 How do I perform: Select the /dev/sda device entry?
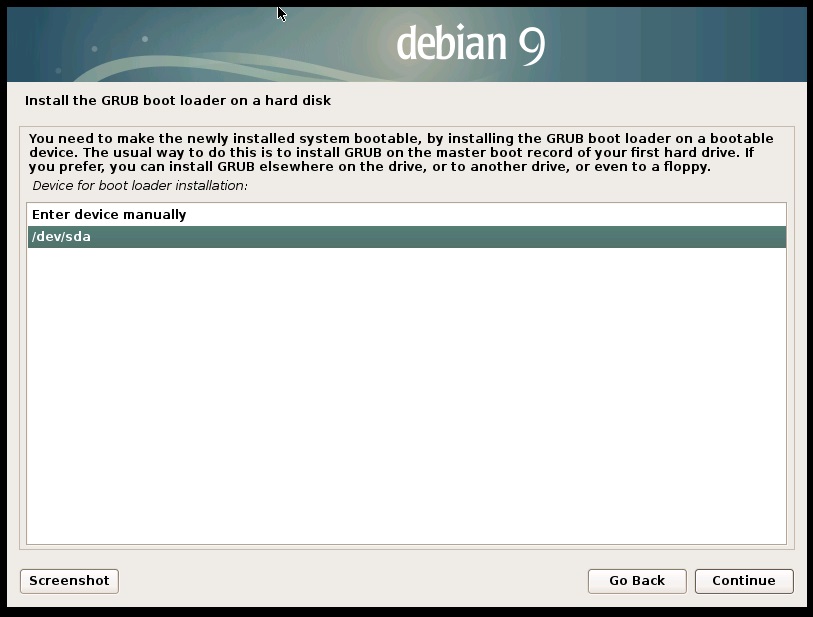62,237
